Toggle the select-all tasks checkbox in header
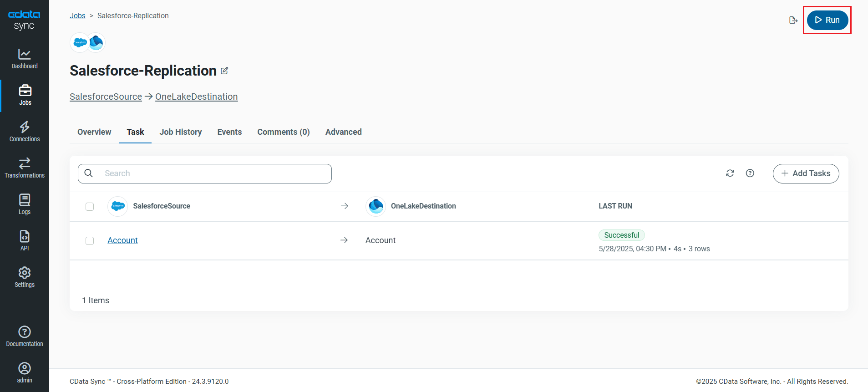868x392 pixels. [90, 207]
